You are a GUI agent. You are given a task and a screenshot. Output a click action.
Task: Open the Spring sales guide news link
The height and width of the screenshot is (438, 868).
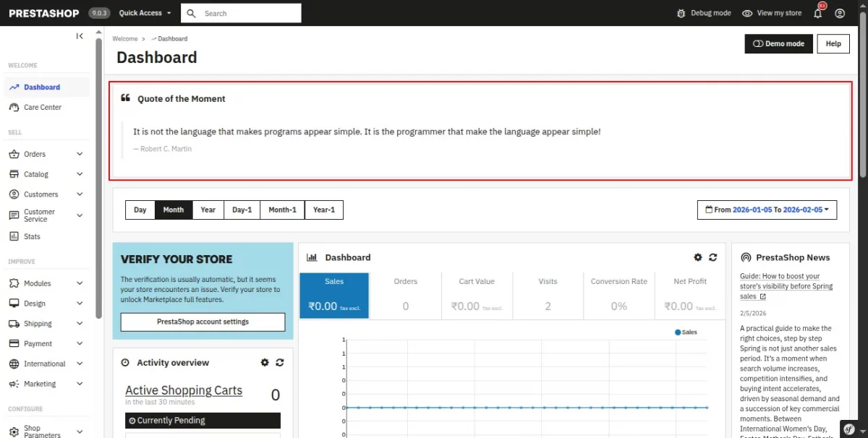click(786, 286)
